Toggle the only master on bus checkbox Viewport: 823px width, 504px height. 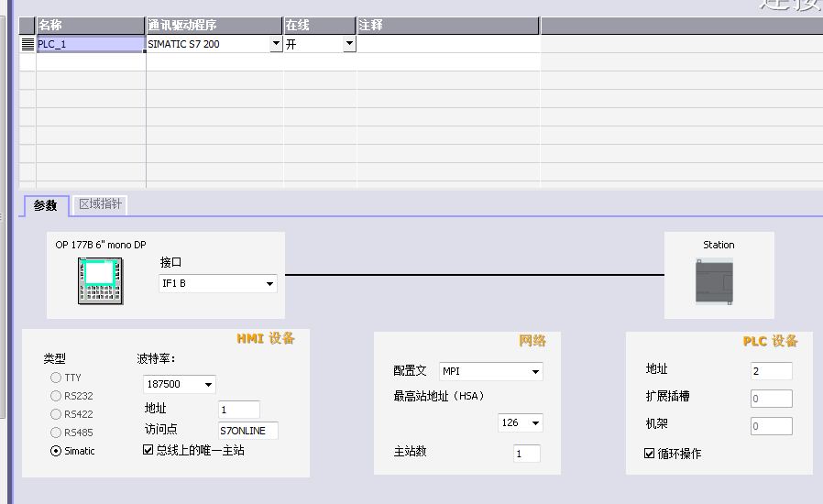coord(148,450)
